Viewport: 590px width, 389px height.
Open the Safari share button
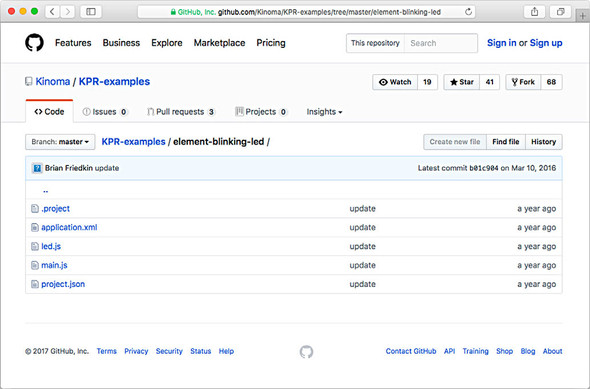point(534,12)
